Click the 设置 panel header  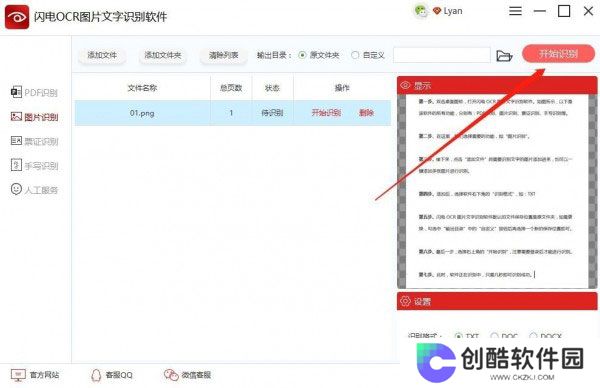(x=497, y=301)
